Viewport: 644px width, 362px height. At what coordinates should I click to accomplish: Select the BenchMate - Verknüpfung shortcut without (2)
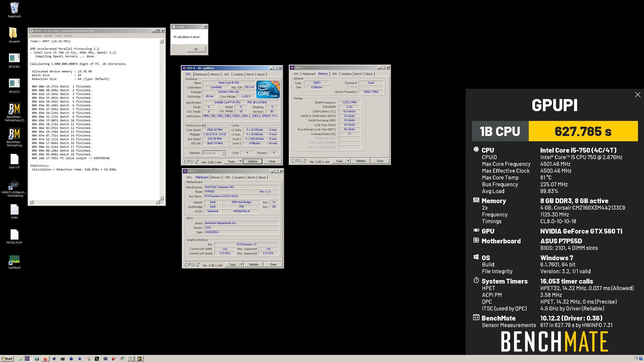(14, 137)
